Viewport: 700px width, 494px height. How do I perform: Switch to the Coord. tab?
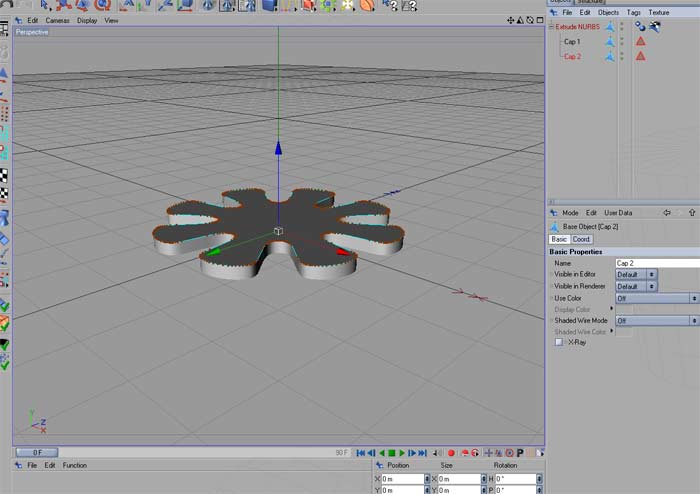coord(581,239)
